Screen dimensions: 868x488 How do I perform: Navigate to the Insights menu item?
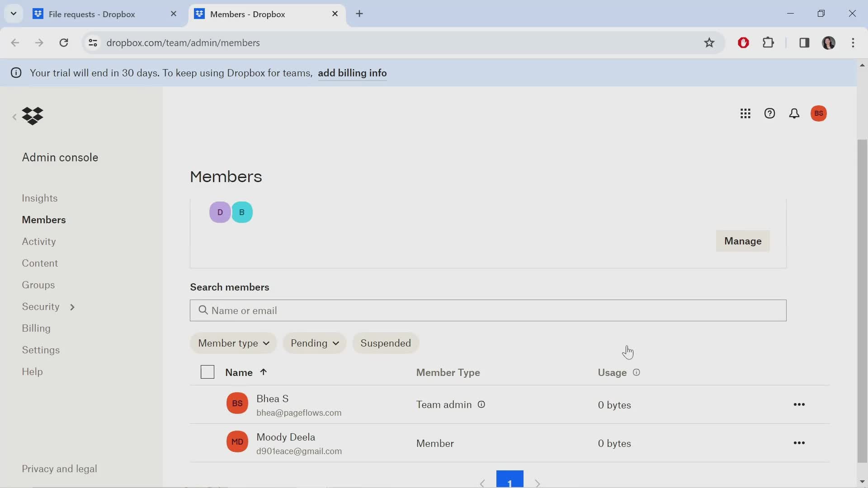coord(39,198)
